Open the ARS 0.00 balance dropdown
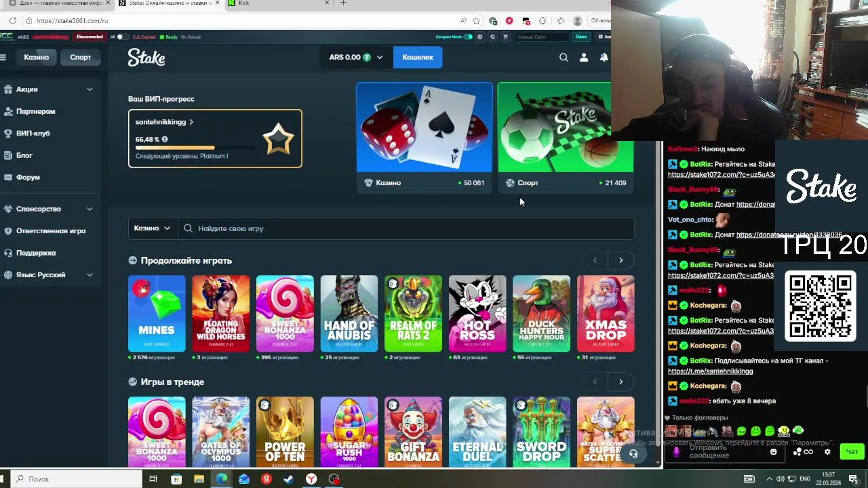 (355, 58)
